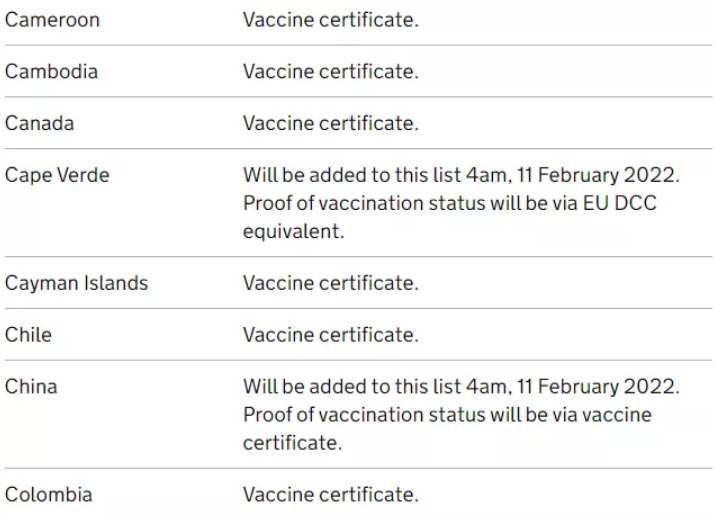Select "Vaccine certificate." text in Canada row
This screenshot has height=519, width=715.
click(x=330, y=123)
